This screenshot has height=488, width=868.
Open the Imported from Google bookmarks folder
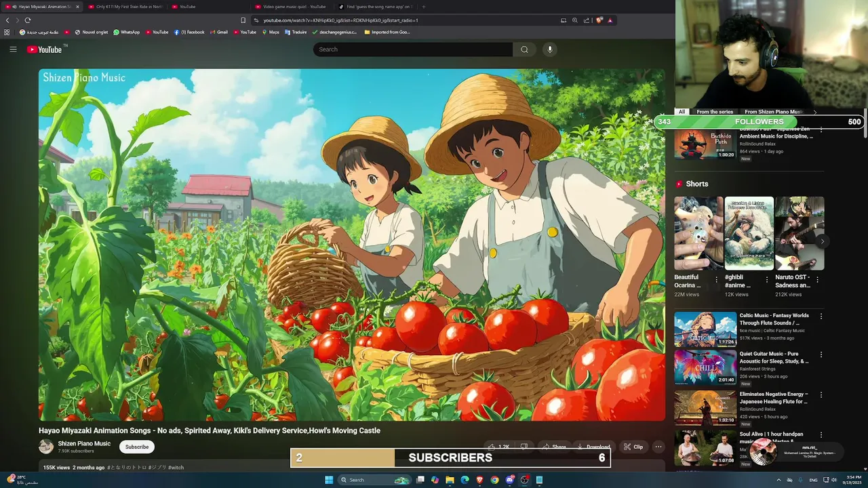click(x=387, y=32)
